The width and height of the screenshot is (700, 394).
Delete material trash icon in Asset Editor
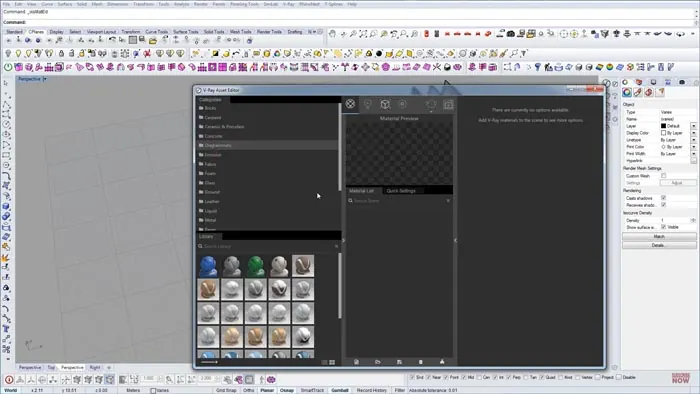tap(420, 362)
